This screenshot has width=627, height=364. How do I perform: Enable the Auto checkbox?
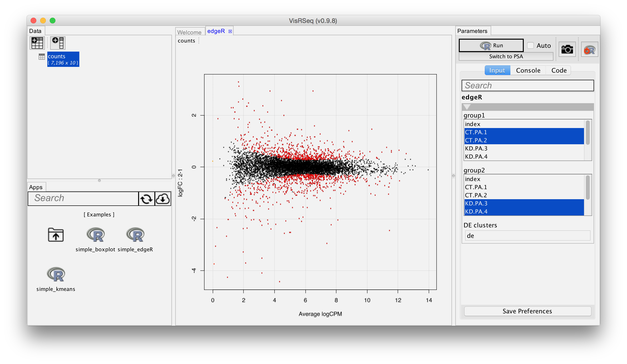(x=530, y=45)
